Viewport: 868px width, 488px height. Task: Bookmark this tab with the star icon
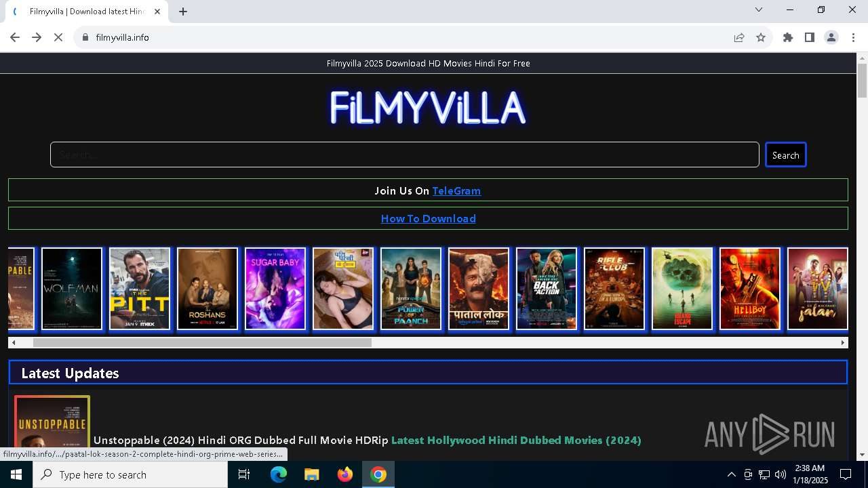[761, 37]
